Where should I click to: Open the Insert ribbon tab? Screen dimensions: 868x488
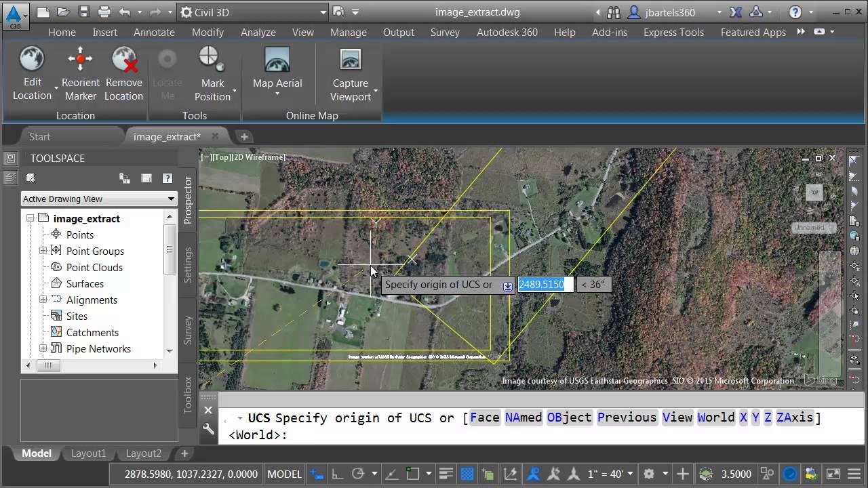[x=105, y=32]
